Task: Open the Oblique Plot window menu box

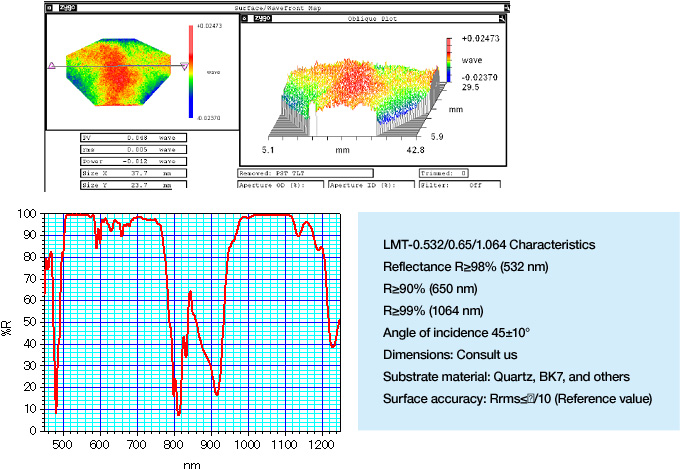Action: point(246,18)
